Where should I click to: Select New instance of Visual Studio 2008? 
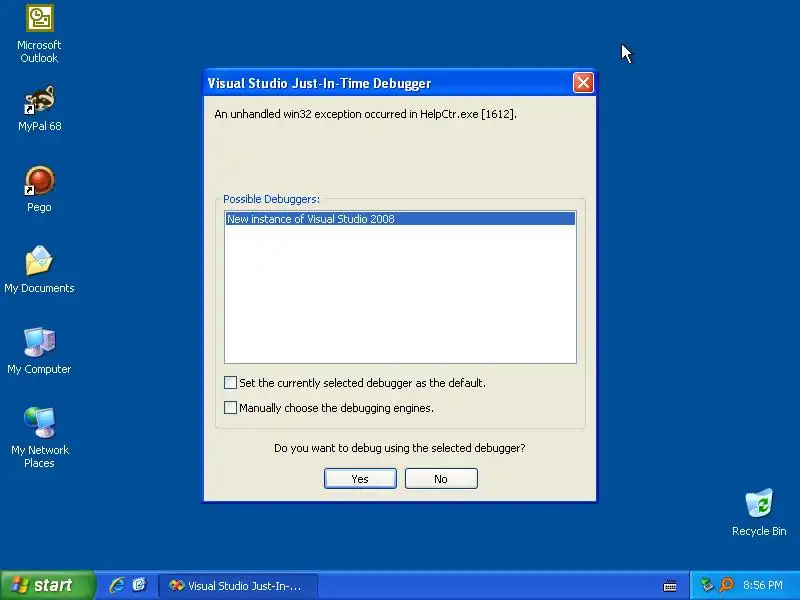[400, 219]
